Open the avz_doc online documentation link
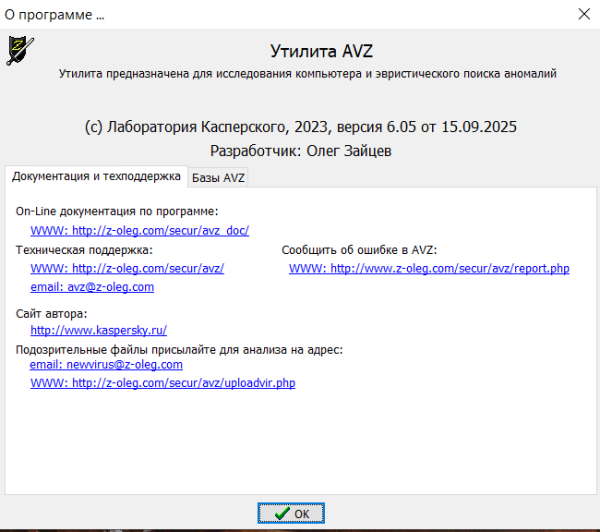600x532 pixels. coord(140,230)
